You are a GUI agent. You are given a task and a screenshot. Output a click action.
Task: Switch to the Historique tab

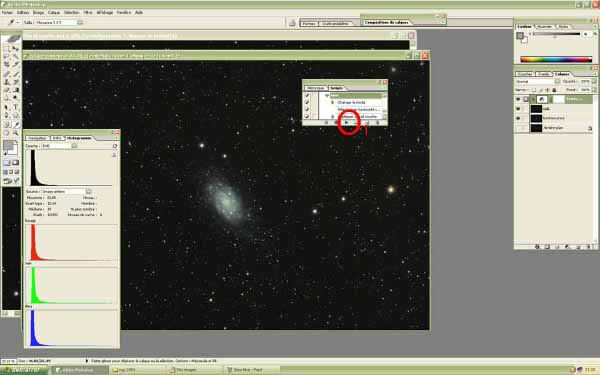(x=316, y=88)
